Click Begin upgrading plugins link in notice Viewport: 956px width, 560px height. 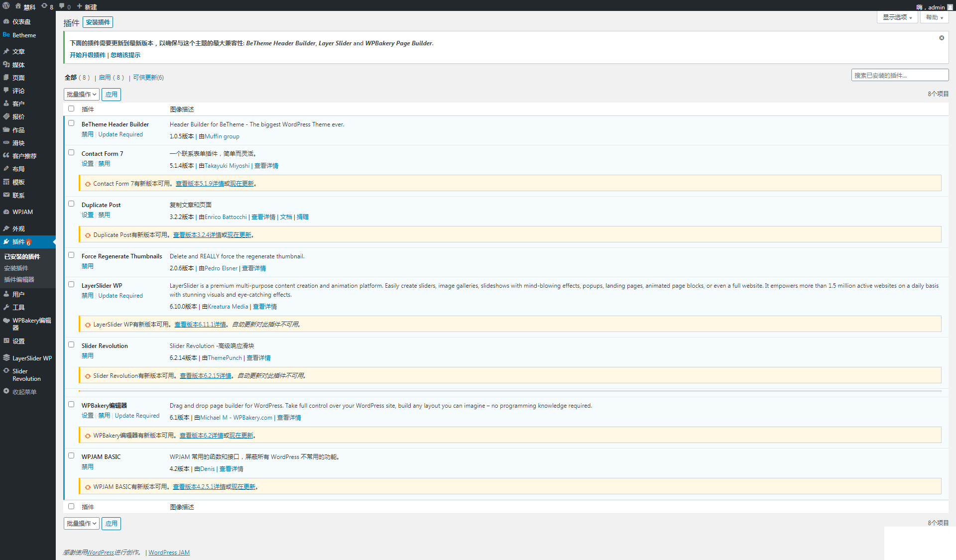(x=88, y=55)
